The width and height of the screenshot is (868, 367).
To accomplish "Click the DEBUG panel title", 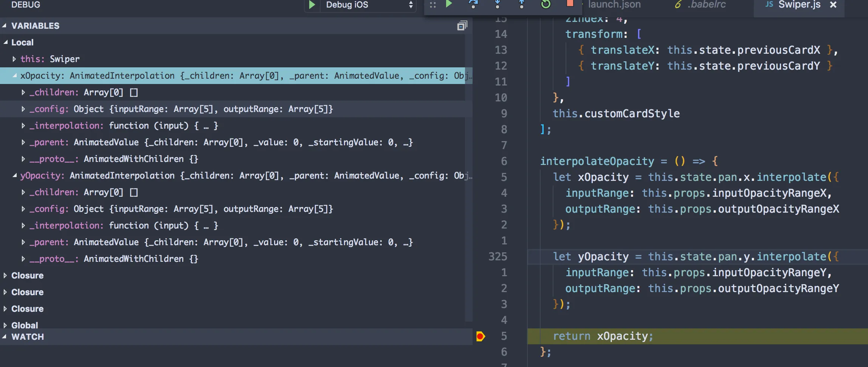I will click(x=26, y=5).
